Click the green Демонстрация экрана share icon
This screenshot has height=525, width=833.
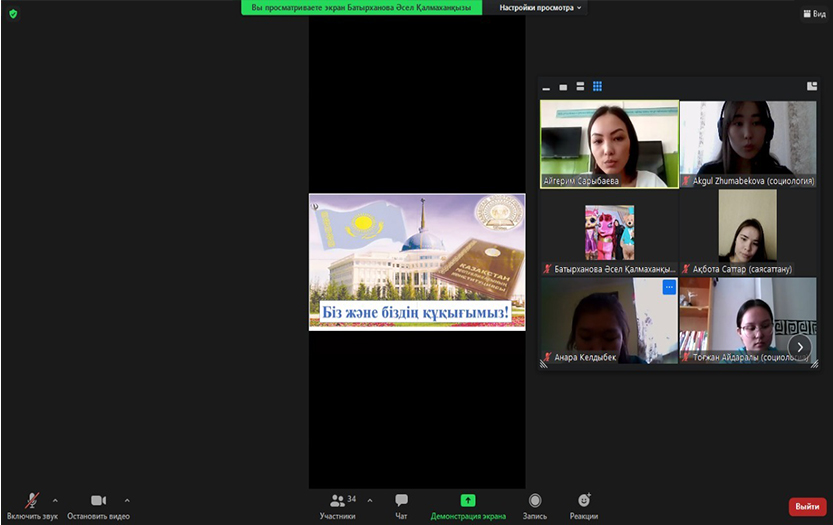467,500
